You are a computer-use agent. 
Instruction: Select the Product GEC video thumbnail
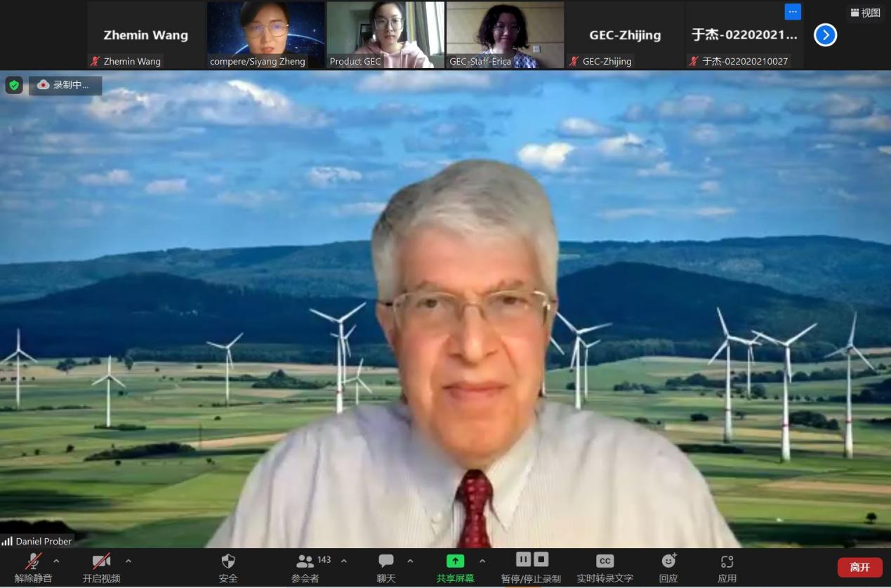[385, 34]
